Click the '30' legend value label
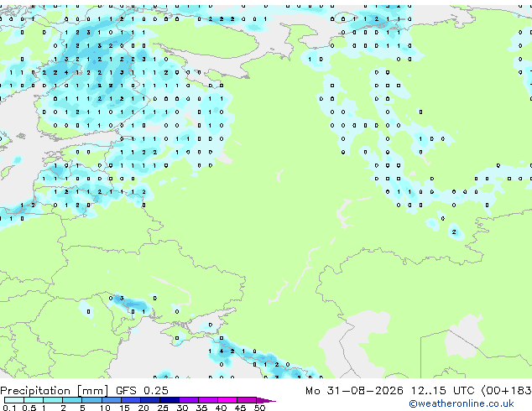This screenshot has width=532, height=411. tap(182, 408)
